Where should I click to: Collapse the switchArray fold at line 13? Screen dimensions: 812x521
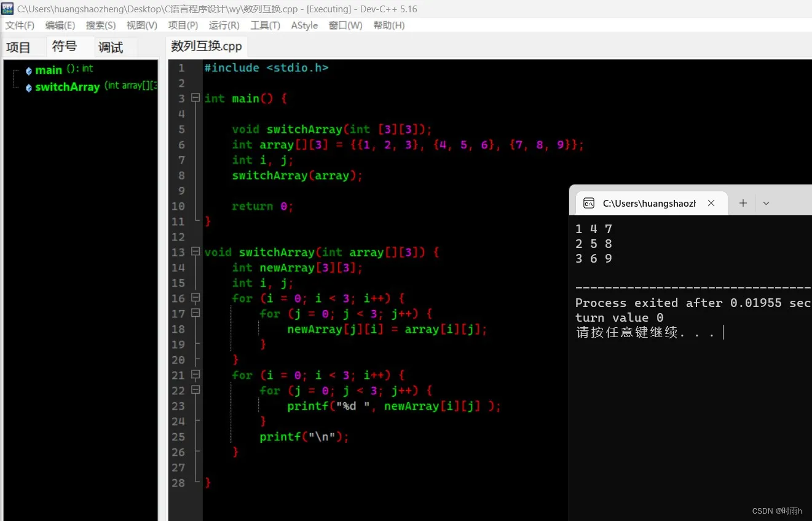(x=195, y=252)
